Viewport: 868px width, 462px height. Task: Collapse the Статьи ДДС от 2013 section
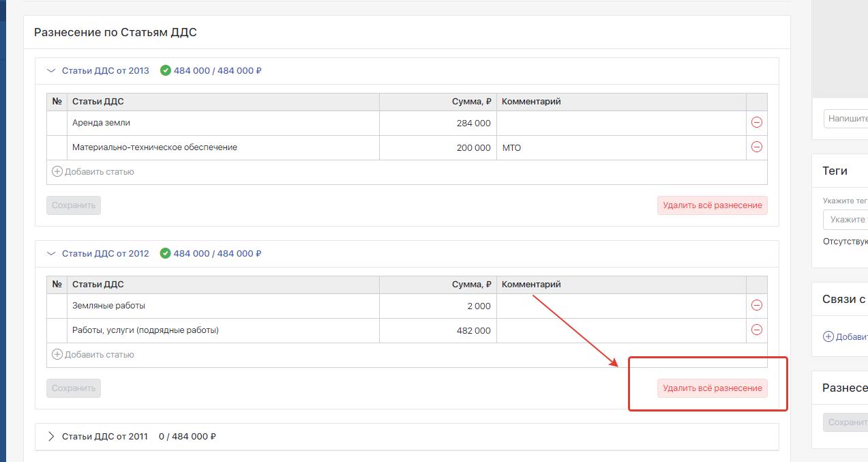coord(51,70)
